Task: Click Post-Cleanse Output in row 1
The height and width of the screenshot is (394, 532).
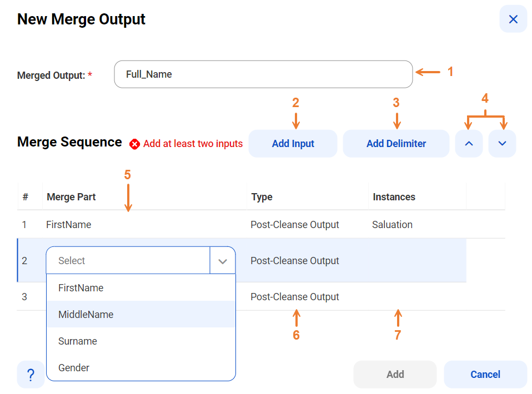Action: pyautogui.click(x=294, y=224)
